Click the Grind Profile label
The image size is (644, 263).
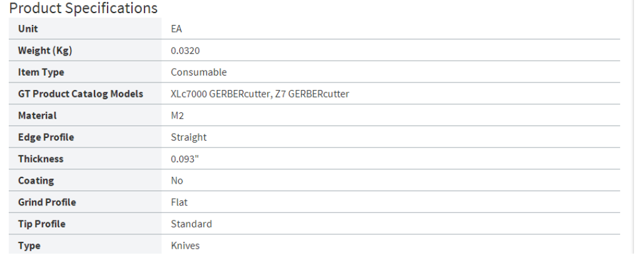click(47, 202)
